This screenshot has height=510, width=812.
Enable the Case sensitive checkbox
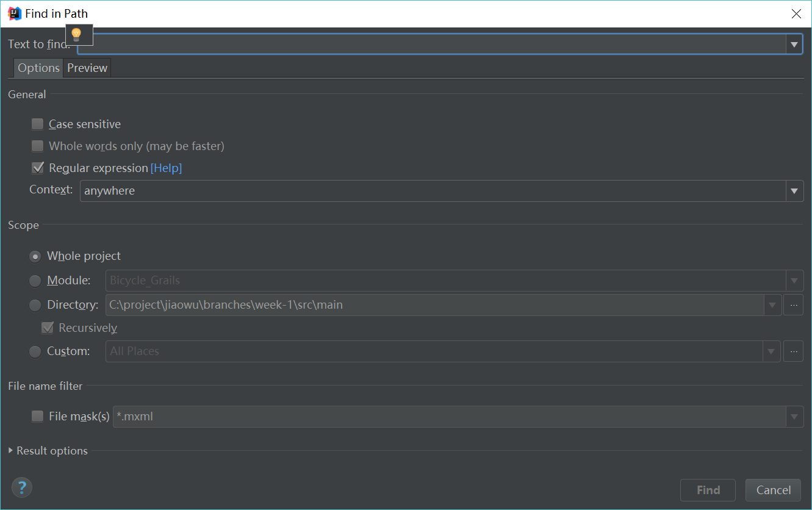point(38,124)
